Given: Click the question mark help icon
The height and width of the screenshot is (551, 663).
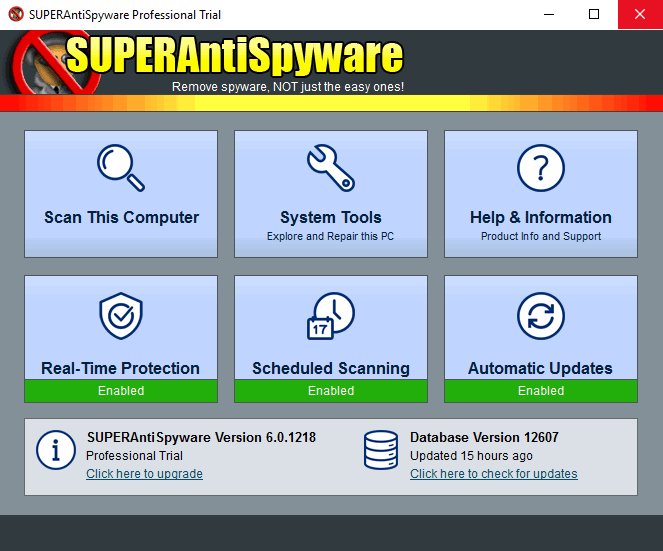Looking at the screenshot, I should coord(541,168).
